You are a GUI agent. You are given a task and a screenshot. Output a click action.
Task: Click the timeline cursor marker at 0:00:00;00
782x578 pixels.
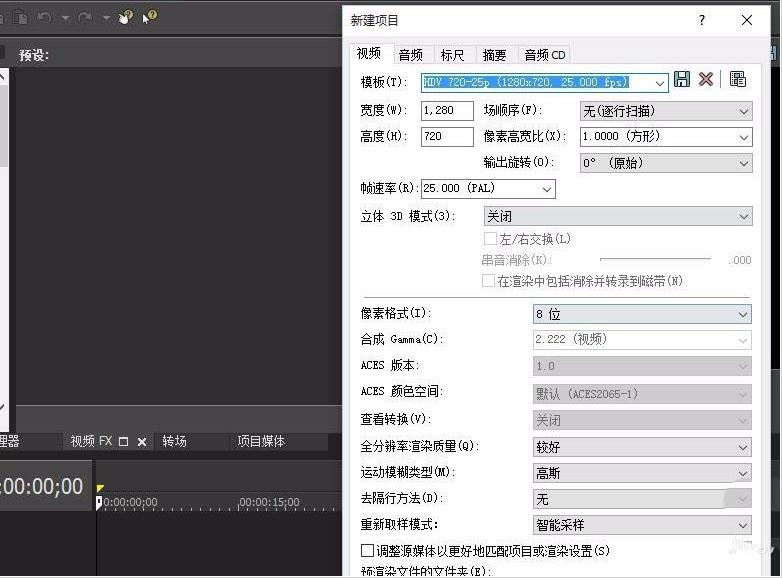coord(99,503)
